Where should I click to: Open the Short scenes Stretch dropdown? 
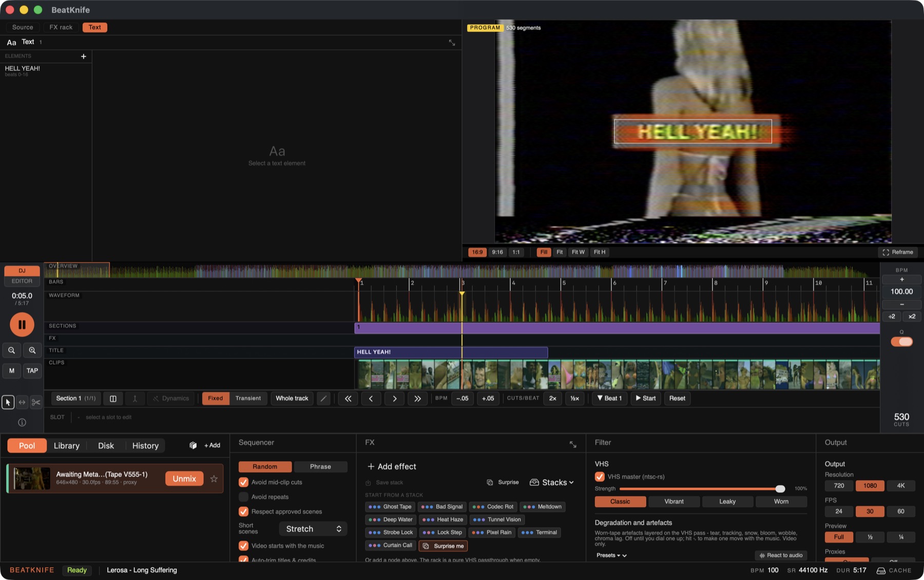pyautogui.click(x=313, y=529)
